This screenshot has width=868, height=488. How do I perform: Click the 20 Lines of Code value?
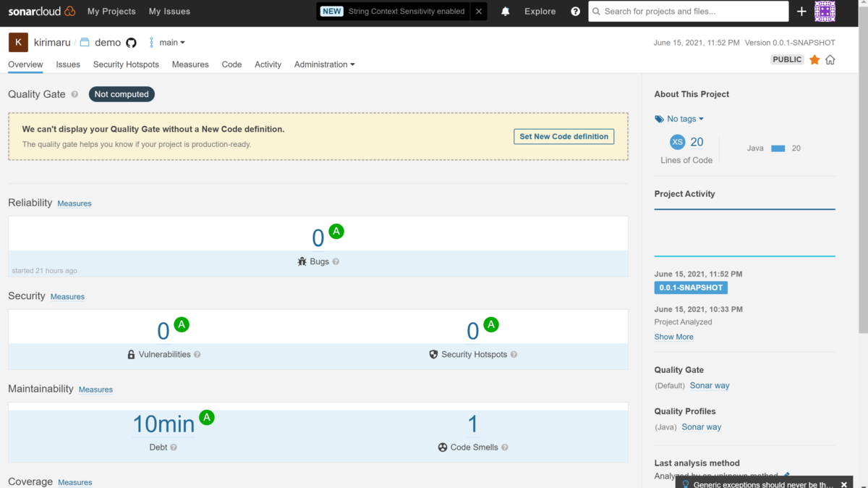pos(697,142)
